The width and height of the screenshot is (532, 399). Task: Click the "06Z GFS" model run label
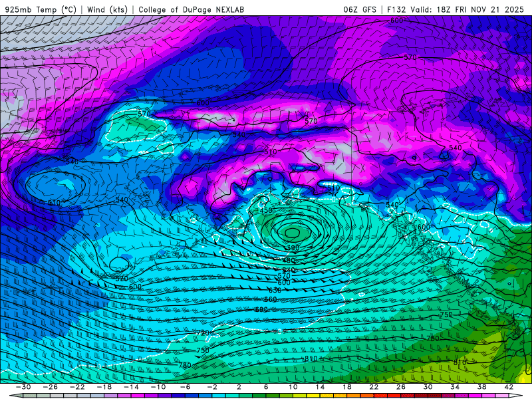coord(360,9)
